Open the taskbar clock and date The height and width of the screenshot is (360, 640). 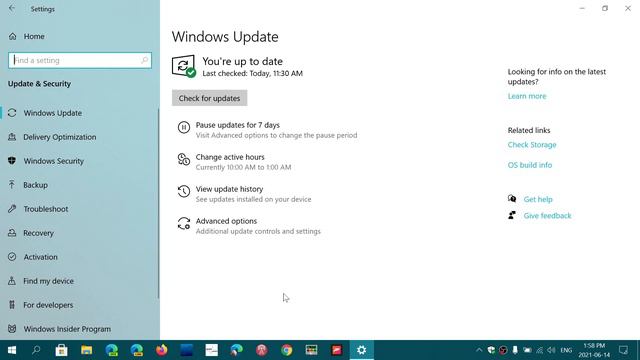(x=594, y=350)
